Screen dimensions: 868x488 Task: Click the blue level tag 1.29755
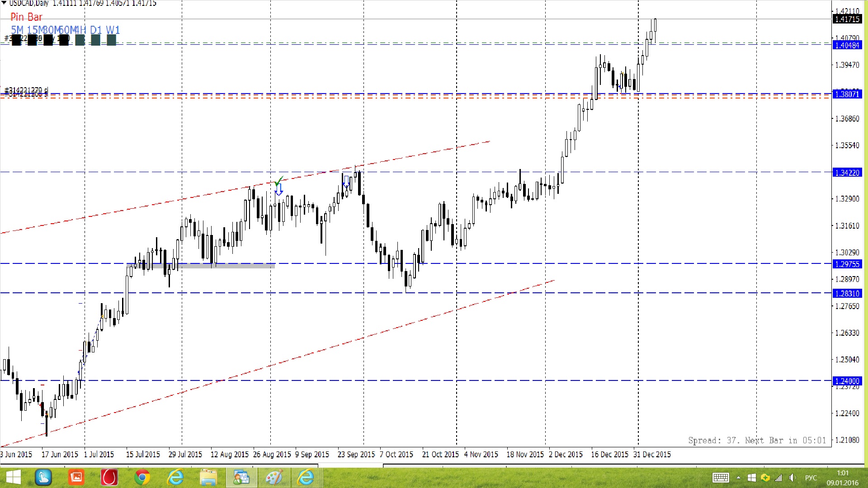(x=847, y=264)
